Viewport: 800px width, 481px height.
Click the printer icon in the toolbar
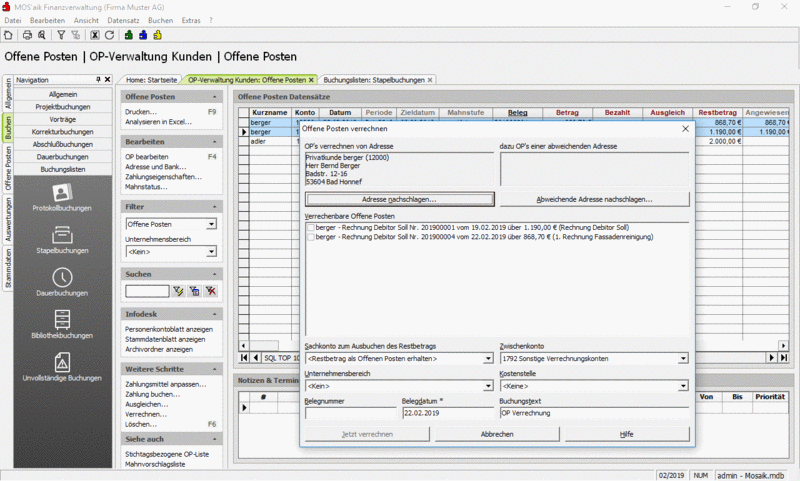(28, 35)
